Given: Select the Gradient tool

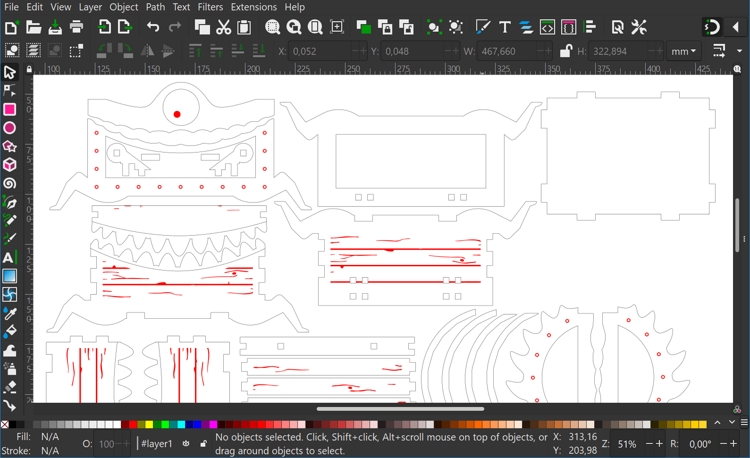Looking at the screenshot, I should point(10,277).
